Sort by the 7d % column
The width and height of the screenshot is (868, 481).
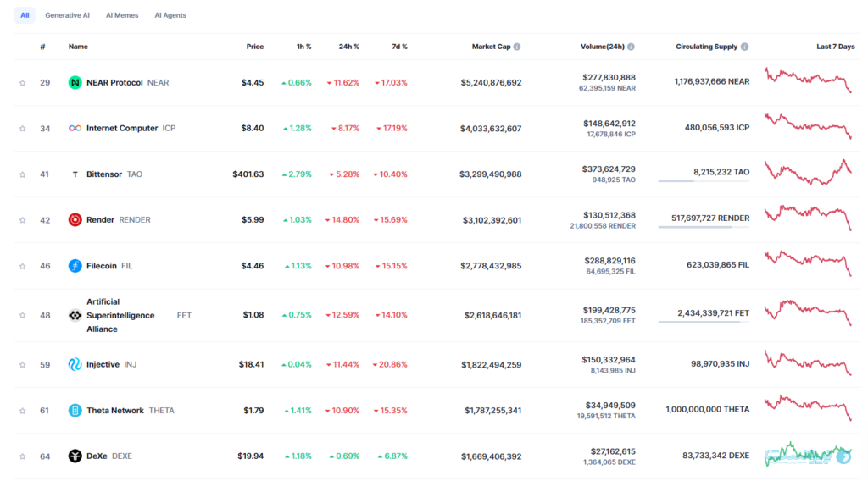coord(399,47)
